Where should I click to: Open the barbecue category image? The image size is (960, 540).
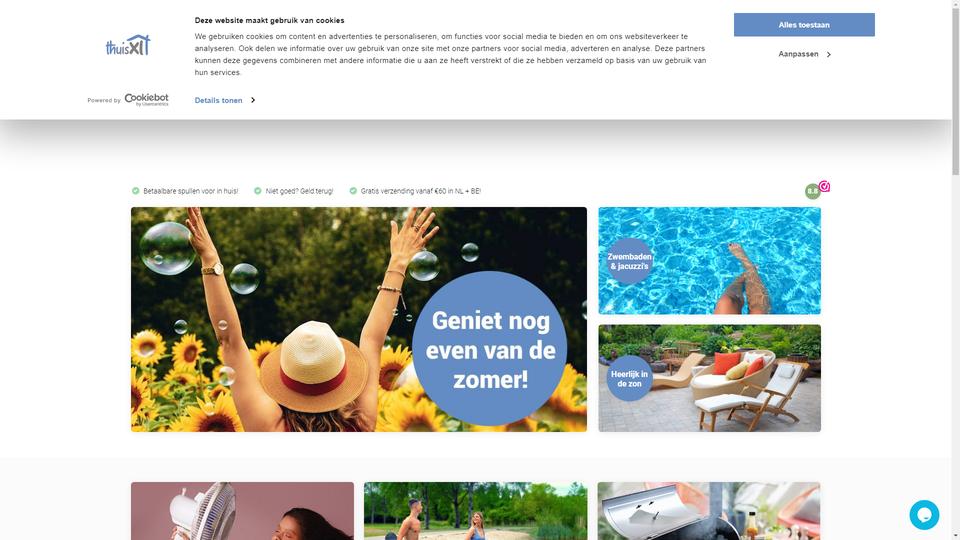pos(709,511)
